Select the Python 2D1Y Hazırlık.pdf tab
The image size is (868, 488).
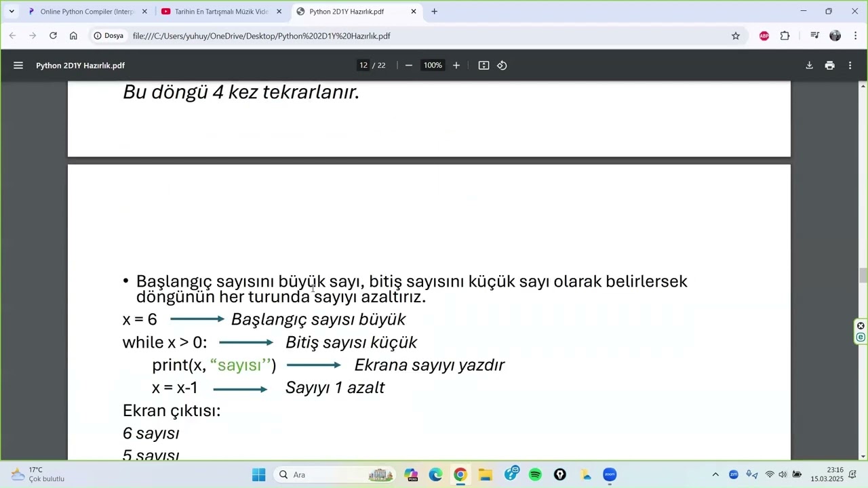[356, 12]
